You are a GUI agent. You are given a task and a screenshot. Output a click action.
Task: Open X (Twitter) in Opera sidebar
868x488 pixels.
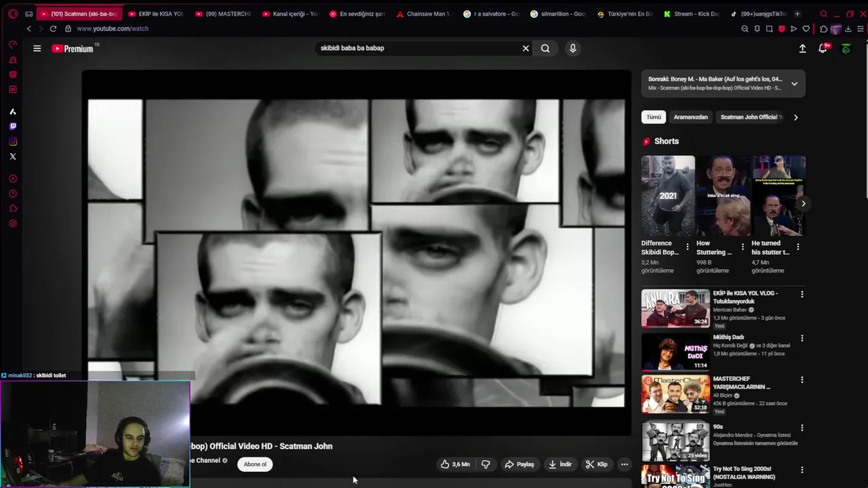pyautogui.click(x=13, y=157)
